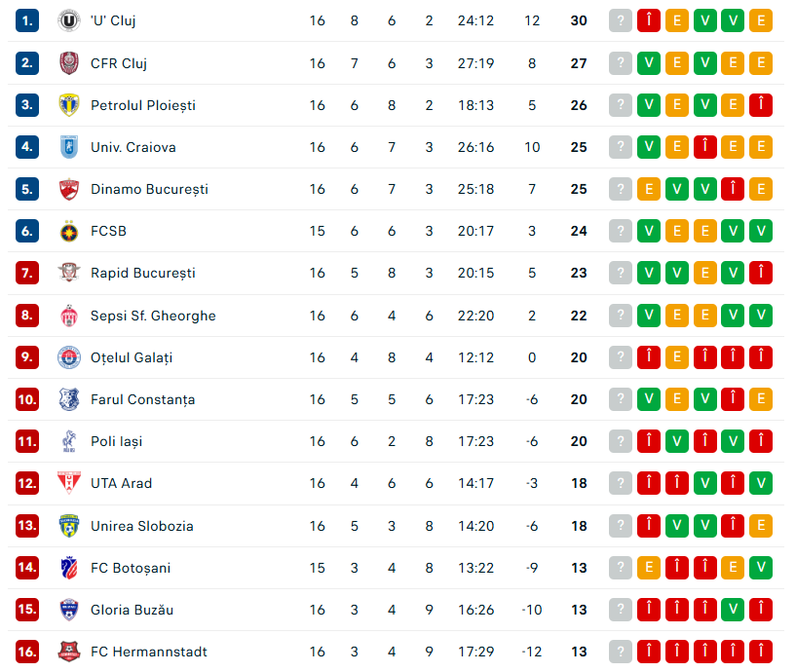
Task: Open the CFR Cluj team logo
Action: (x=68, y=63)
